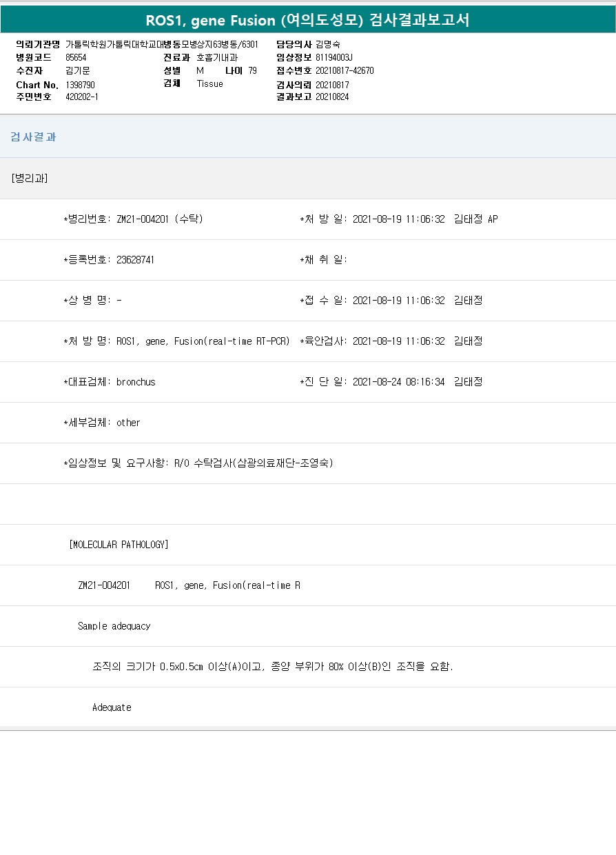Image resolution: width=616 pixels, height=855 pixels.
Task: Click the patient name 김기문
Action: pos(77,70)
